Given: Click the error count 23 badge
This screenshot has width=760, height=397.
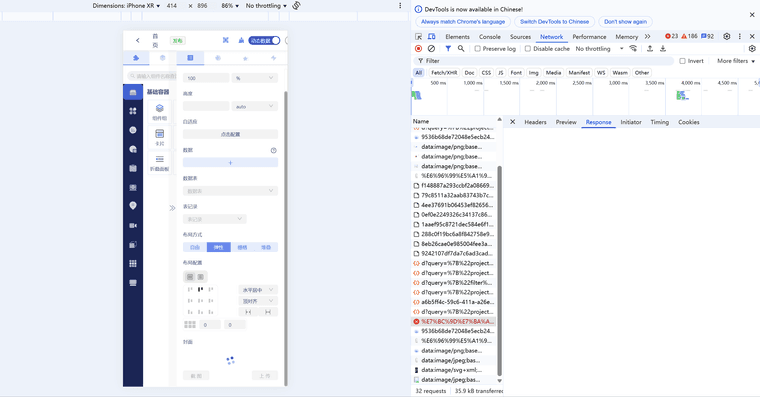Looking at the screenshot, I should [x=671, y=36].
